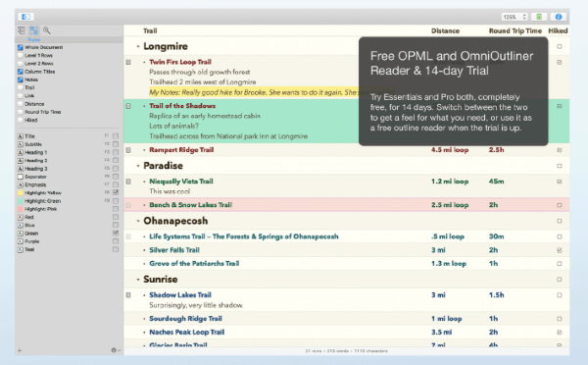Select the Hiked column style
This screenshot has width=588, height=365.
click(x=30, y=120)
